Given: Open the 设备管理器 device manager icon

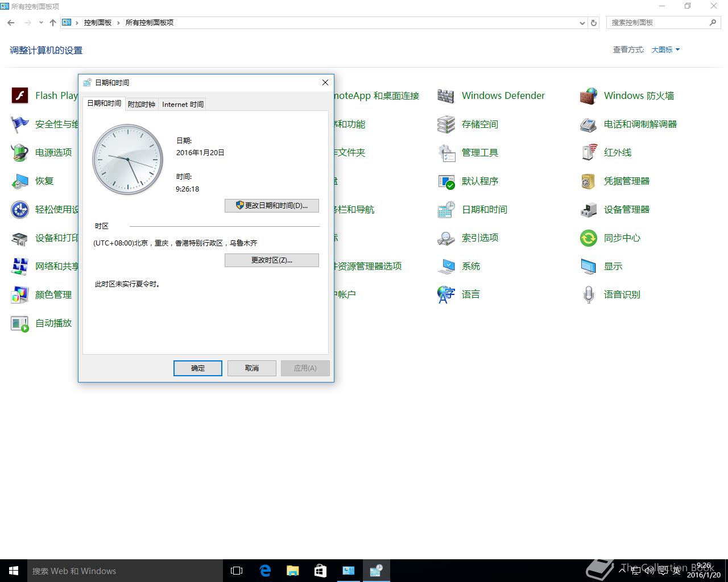Looking at the screenshot, I should click(589, 209).
